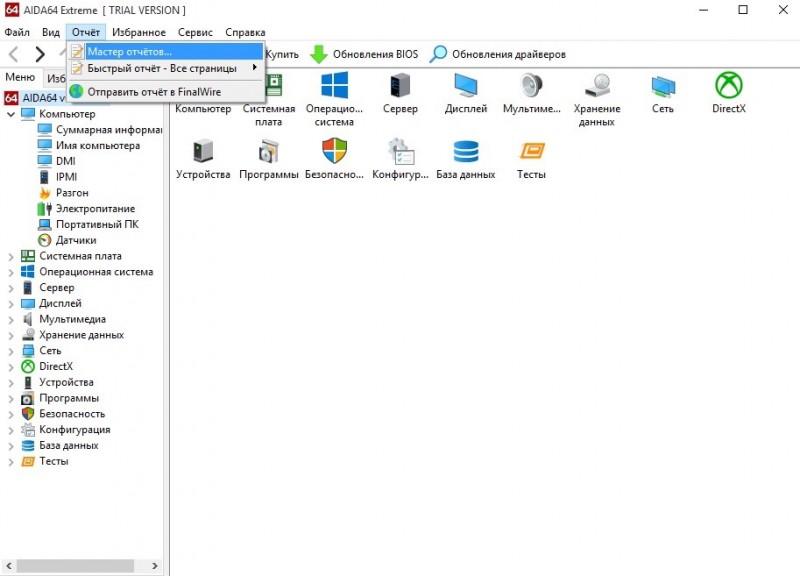Expand the Системная плата tree node

[x=11, y=256]
